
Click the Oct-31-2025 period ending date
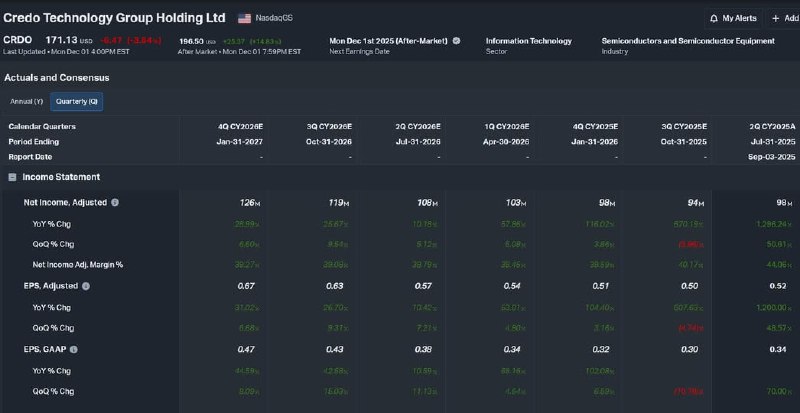point(684,142)
